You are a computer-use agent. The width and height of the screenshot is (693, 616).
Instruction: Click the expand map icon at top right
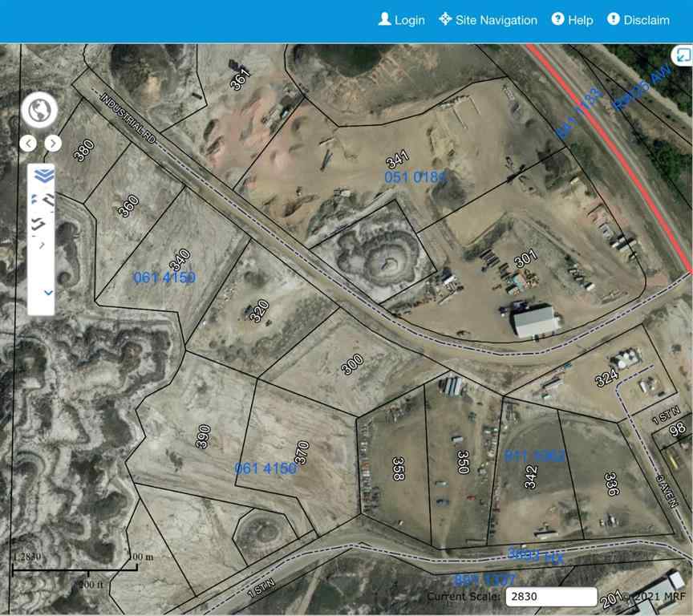(x=683, y=56)
